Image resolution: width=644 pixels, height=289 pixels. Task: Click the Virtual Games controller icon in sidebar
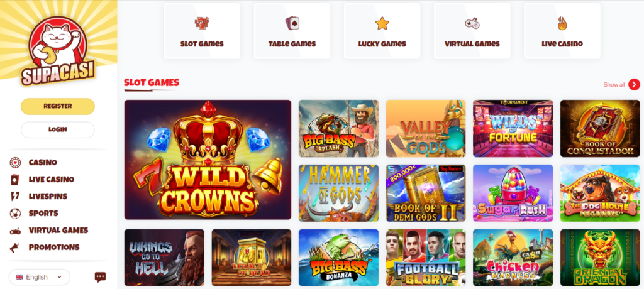[x=15, y=231]
